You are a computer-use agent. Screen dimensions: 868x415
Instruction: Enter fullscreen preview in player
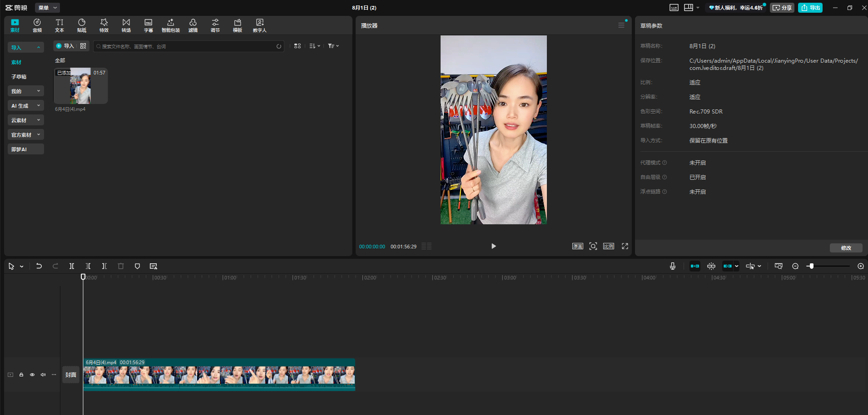pyautogui.click(x=625, y=246)
